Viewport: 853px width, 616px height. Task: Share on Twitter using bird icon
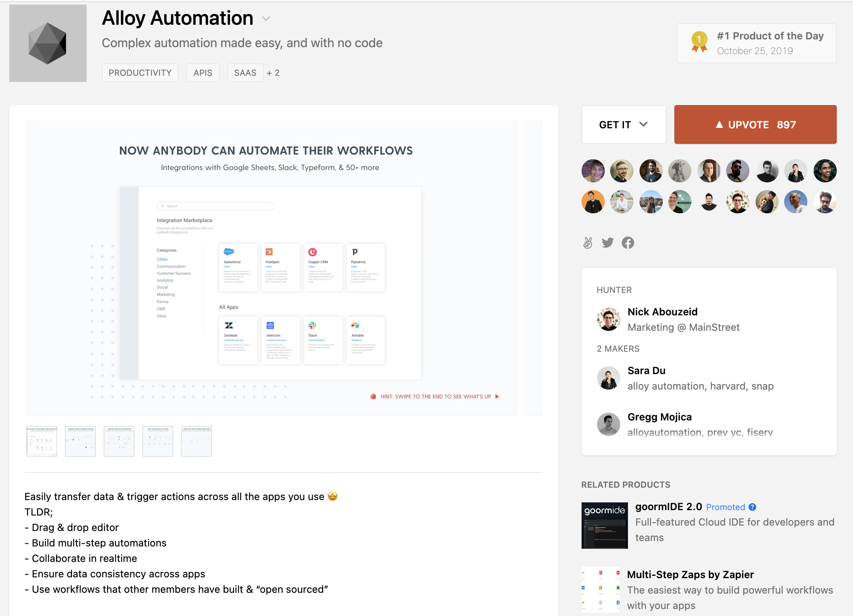click(607, 243)
